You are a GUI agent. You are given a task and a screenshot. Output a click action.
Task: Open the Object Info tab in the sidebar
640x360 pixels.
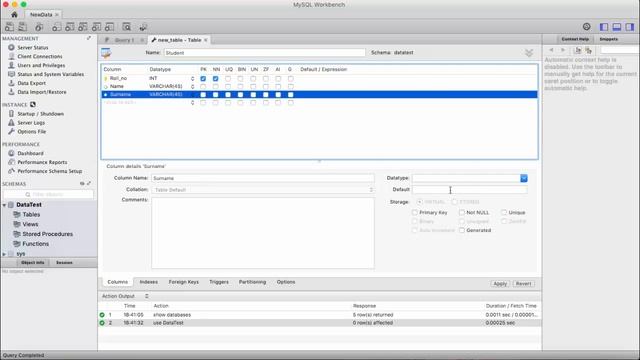tap(33, 263)
